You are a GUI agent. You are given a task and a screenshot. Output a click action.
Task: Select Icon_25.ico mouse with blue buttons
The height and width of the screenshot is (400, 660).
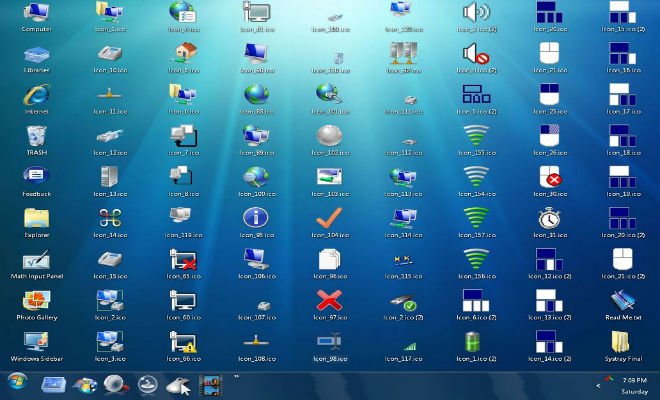point(550,94)
